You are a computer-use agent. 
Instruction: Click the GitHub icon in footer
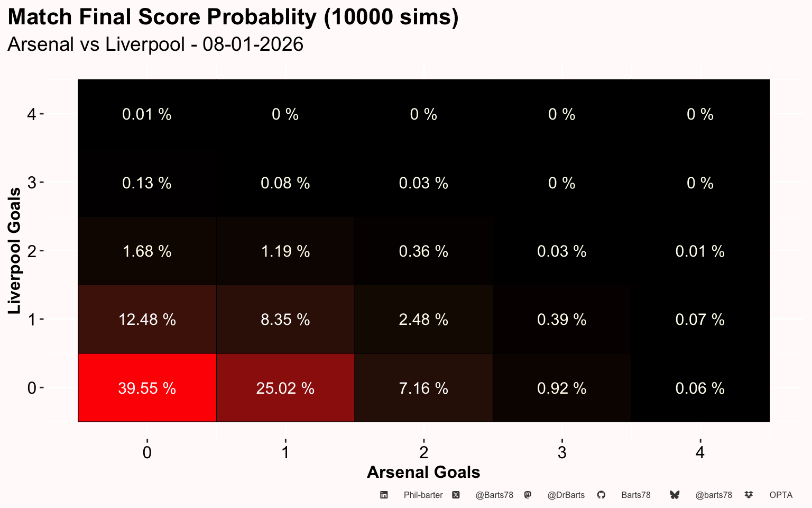coord(601,495)
